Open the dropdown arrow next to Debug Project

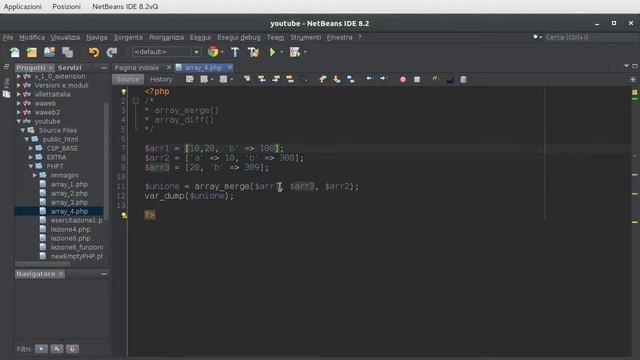click(x=305, y=52)
